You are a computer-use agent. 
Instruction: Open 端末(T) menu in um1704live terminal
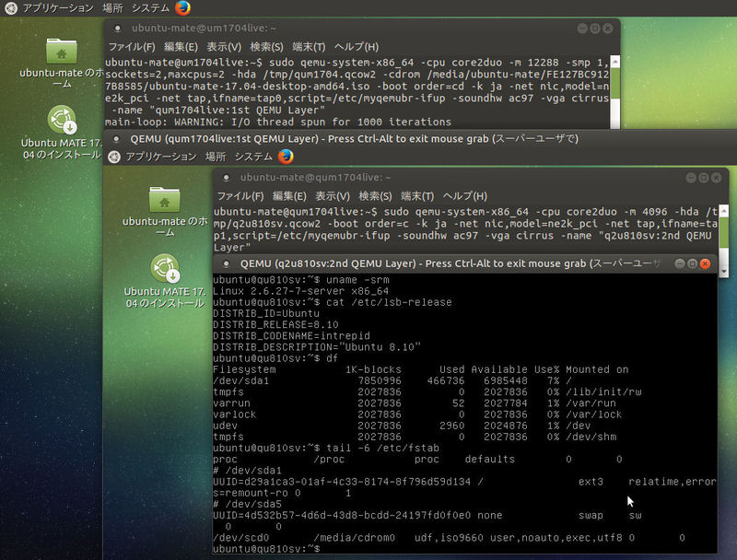309,47
